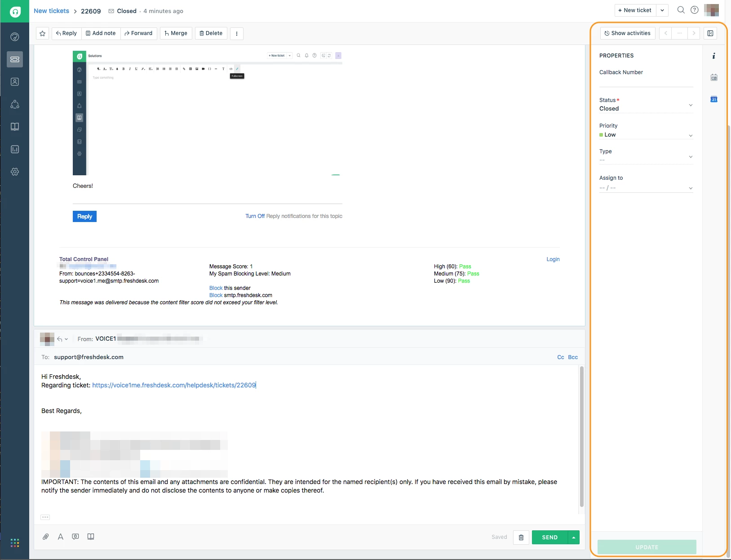
Task: Open Admin settings gear icon
Action: pos(15,172)
